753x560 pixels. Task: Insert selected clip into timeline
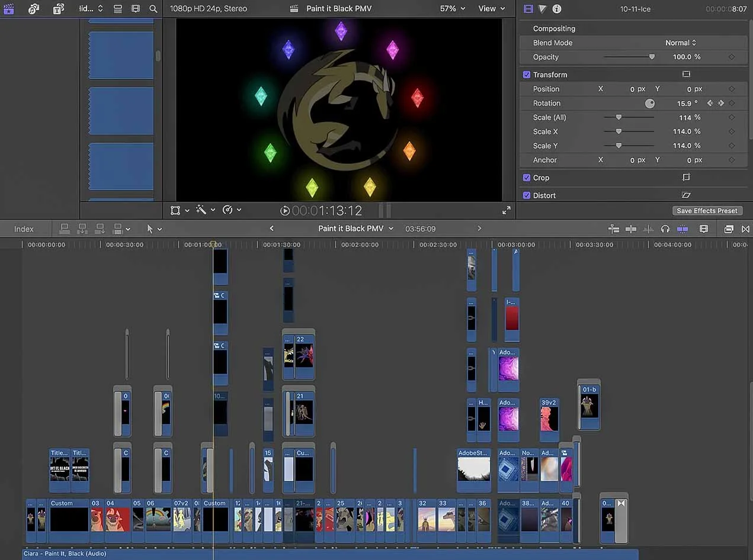click(x=82, y=228)
